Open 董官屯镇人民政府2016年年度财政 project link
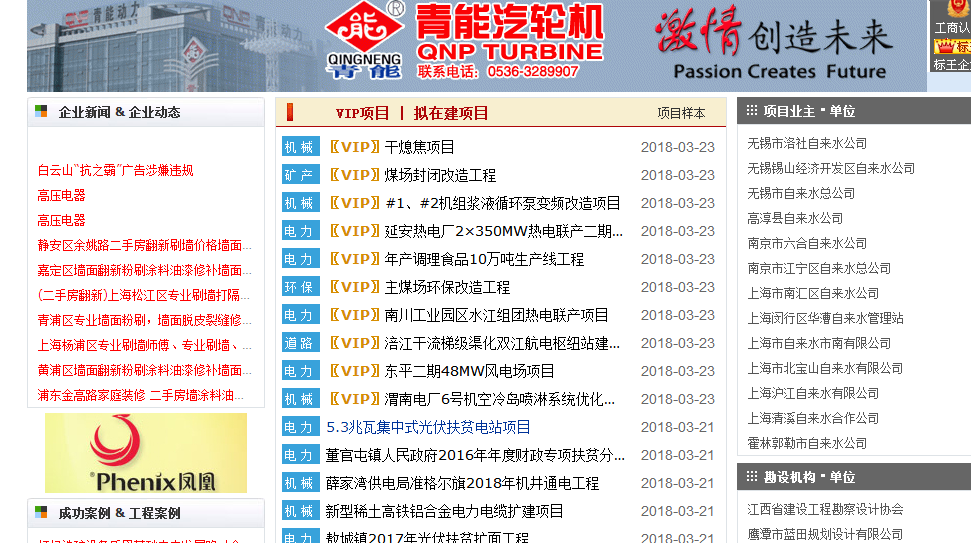The width and height of the screenshot is (971, 543). [476, 454]
